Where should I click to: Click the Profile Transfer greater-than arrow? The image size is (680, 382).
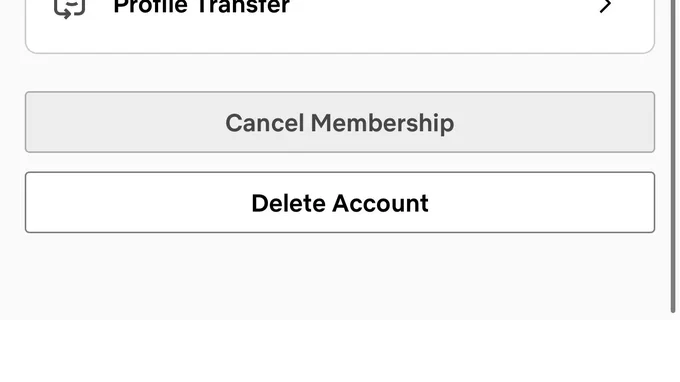pyautogui.click(x=605, y=6)
